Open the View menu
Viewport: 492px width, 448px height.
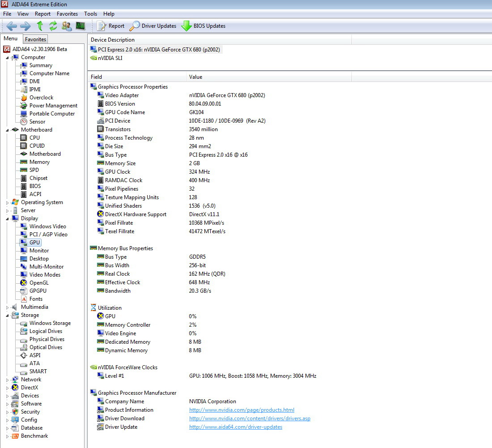click(23, 14)
